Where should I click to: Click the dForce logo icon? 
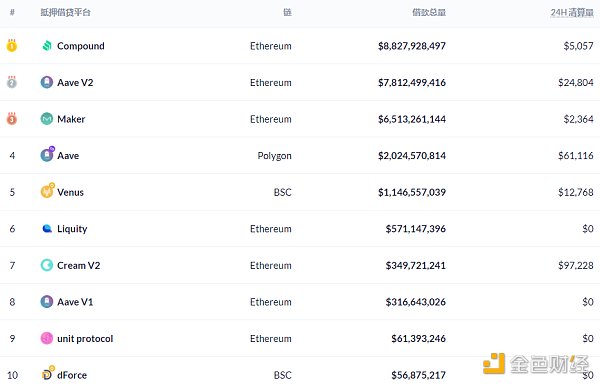[x=47, y=373]
